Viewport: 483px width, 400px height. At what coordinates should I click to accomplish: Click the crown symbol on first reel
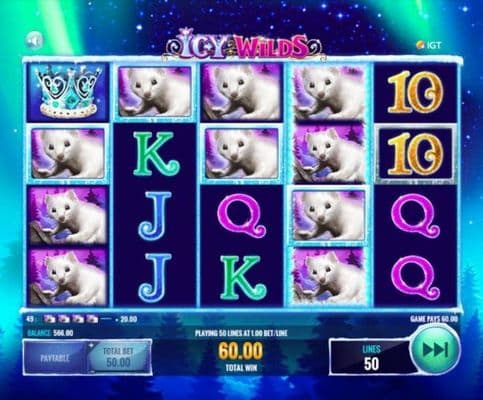pos(68,93)
